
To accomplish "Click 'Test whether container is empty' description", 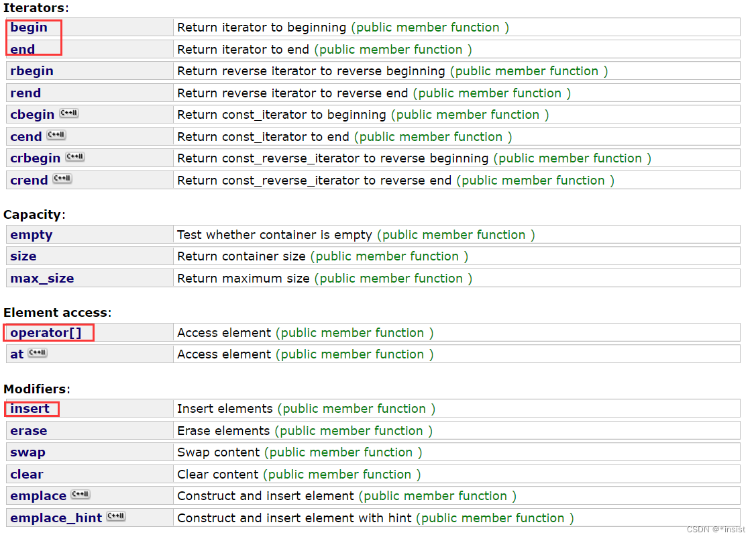I will click(275, 235).
